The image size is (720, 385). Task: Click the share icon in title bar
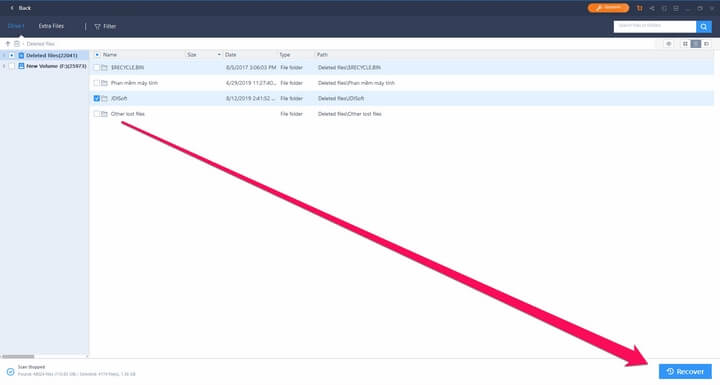pyautogui.click(x=652, y=8)
